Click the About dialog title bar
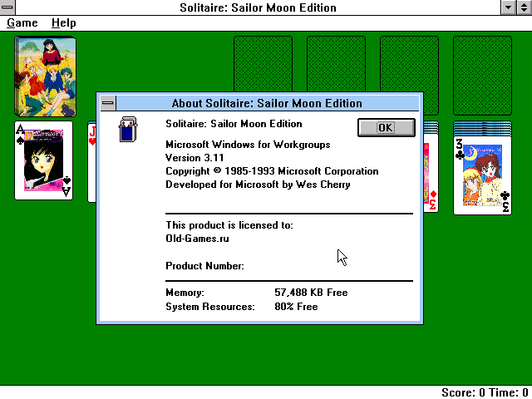This screenshot has width=532, height=399. (x=267, y=103)
